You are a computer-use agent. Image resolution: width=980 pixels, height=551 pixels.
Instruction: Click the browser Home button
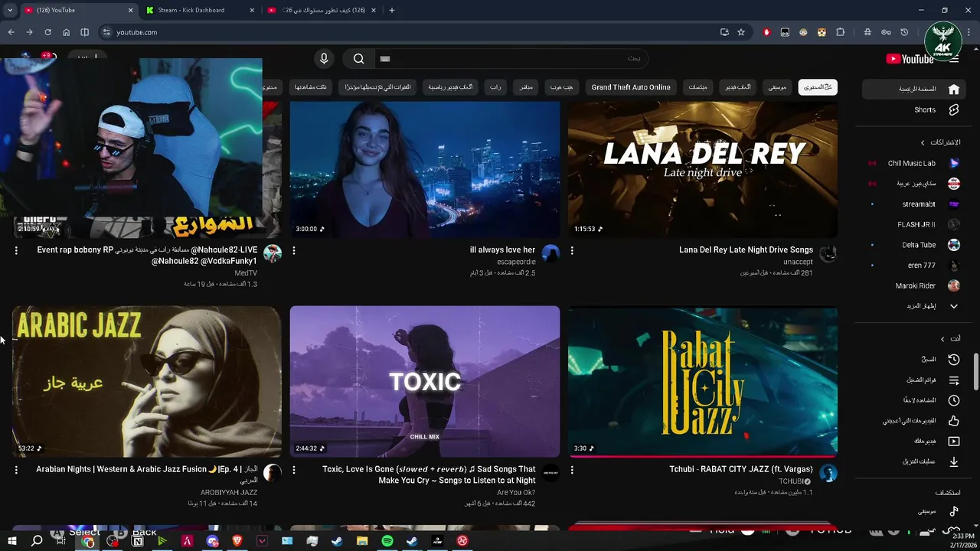coord(66,32)
